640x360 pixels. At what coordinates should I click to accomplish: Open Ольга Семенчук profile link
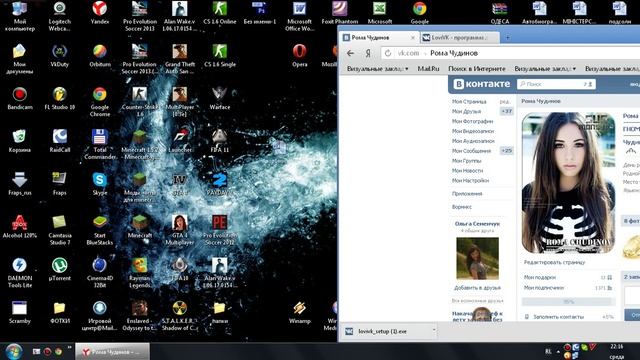click(x=477, y=224)
